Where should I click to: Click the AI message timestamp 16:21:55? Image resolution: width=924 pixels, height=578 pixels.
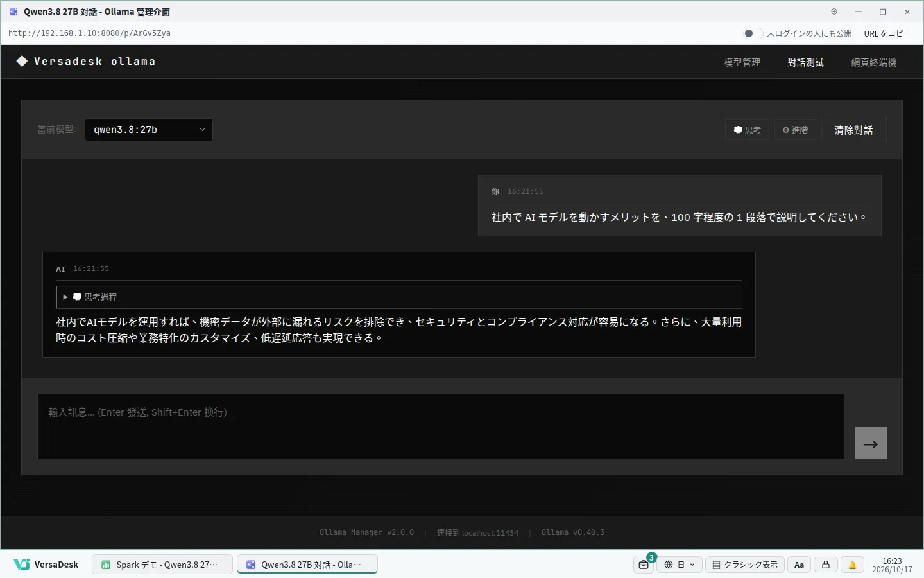91,268
